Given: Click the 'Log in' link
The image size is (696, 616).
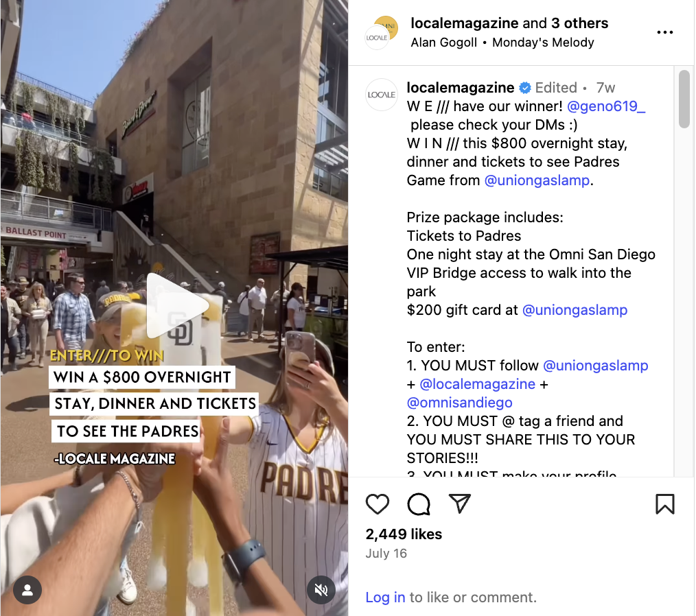Looking at the screenshot, I should click(385, 597).
